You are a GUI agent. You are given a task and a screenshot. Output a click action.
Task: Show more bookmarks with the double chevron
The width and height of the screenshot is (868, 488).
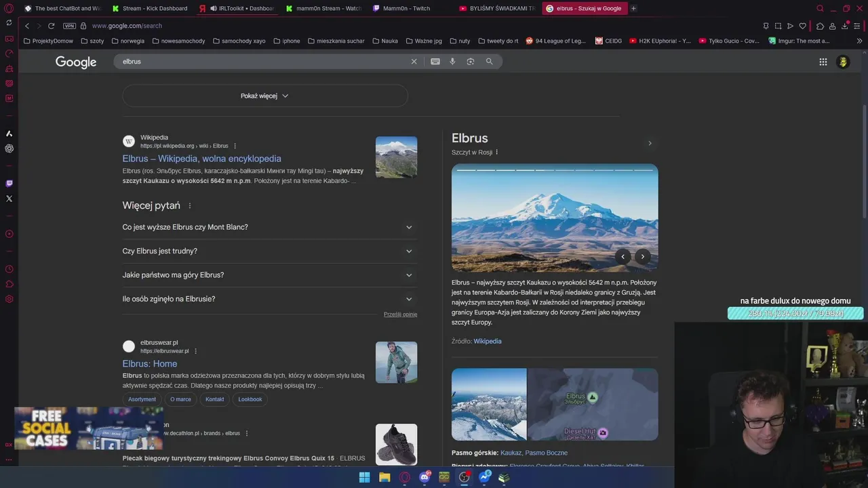(x=859, y=41)
